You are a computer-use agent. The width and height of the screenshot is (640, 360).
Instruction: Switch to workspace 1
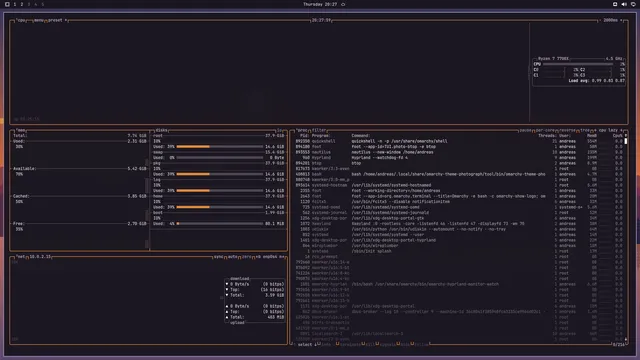(15, 4)
